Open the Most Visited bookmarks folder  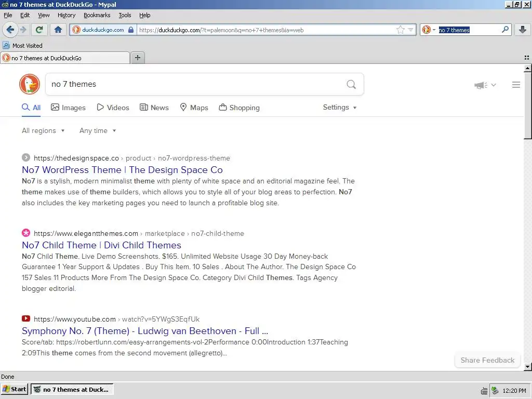click(x=22, y=46)
